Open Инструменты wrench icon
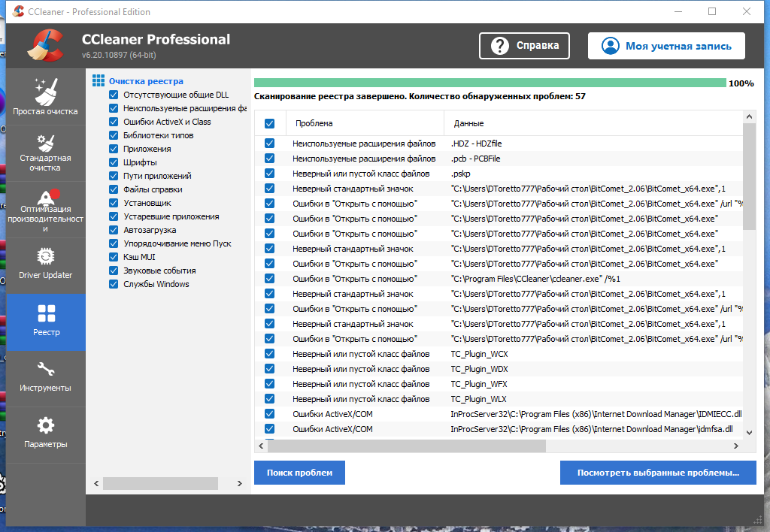The width and height of the screenshot is (770, 532). pyautogui.click(x=46, y=369)
